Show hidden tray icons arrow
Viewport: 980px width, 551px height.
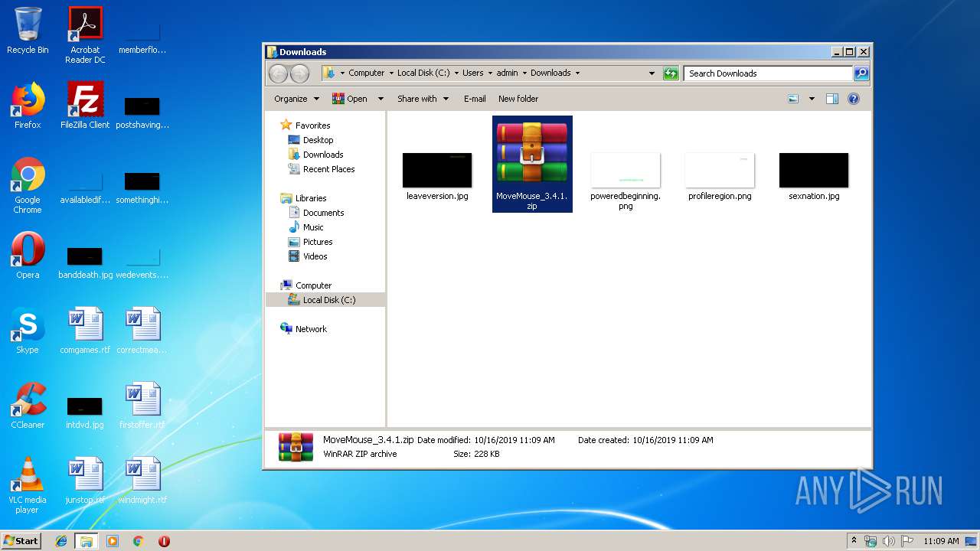click(x=854, y=540)
